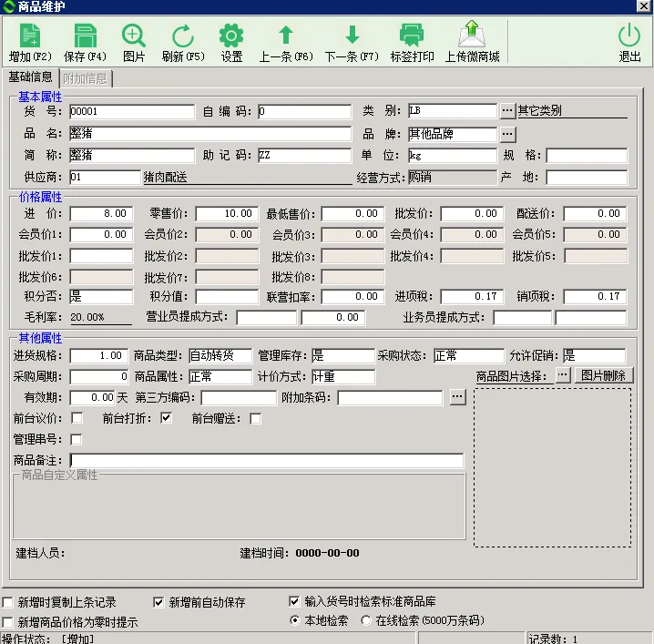Screen dimensions: 654x644
Task: Save the product with 保存(F4)
Action: (x=85, y=43)
